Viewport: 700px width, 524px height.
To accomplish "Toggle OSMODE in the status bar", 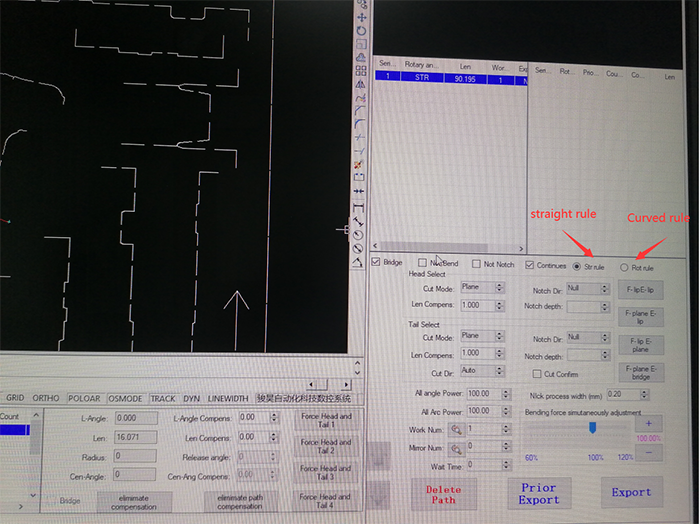I will [x=125, y=399].
